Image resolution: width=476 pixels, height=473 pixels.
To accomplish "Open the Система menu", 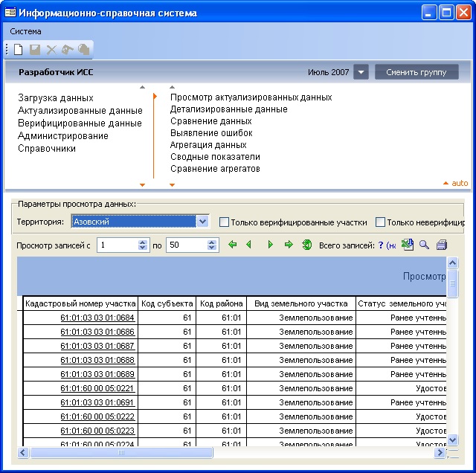I will [x=26, y=31].
